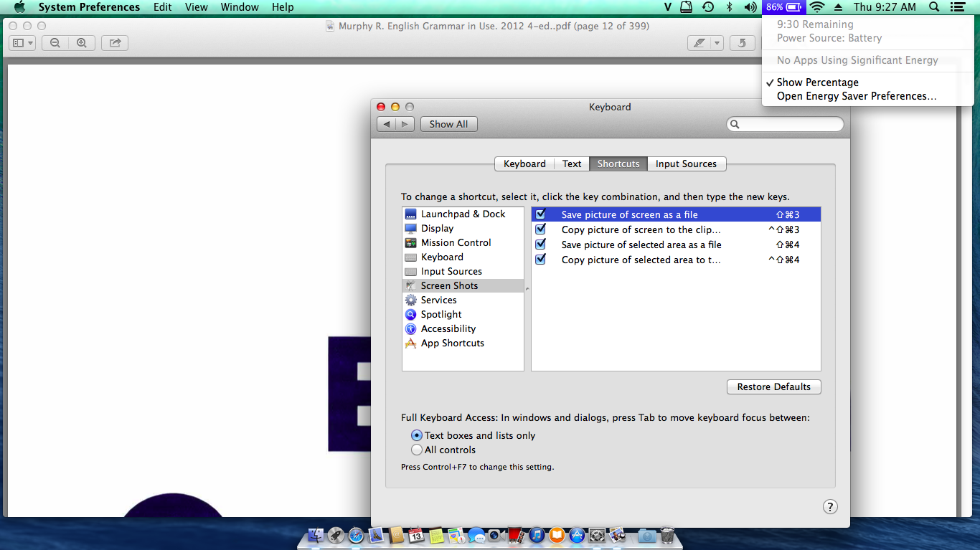This screenshot has height=550, width=980.
Task: Select Mission Control category
Action: coord(463,242)
